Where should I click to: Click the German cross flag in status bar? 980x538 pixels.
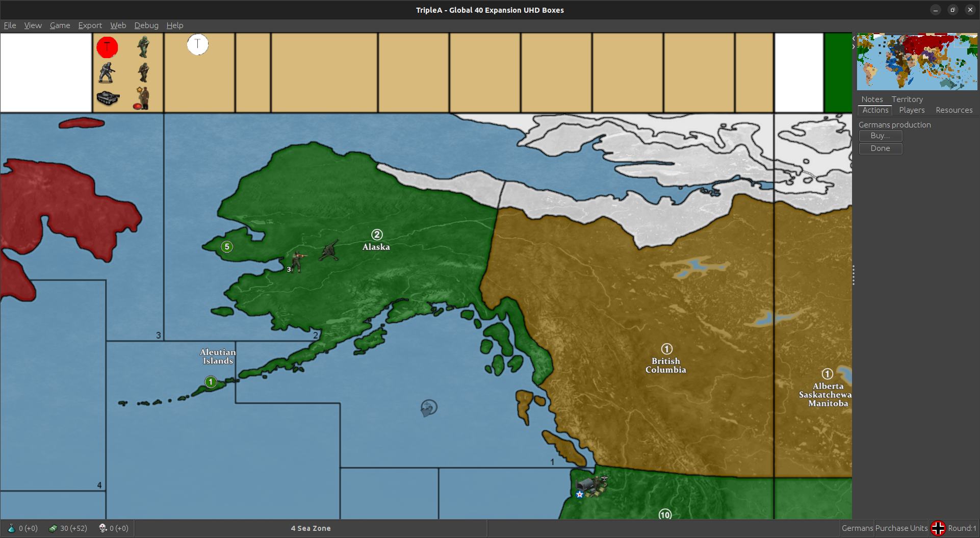pyautogui.click(x=938, y=528)
